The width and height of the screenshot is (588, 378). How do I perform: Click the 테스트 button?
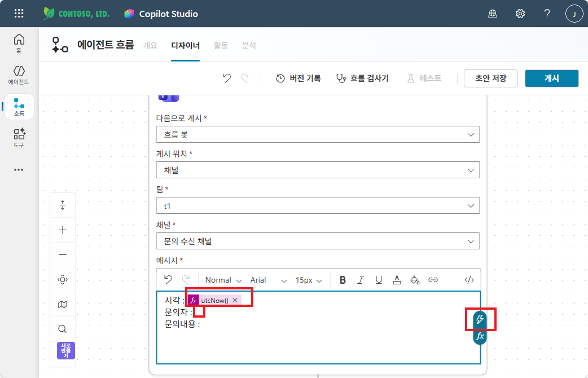point(424,78)
